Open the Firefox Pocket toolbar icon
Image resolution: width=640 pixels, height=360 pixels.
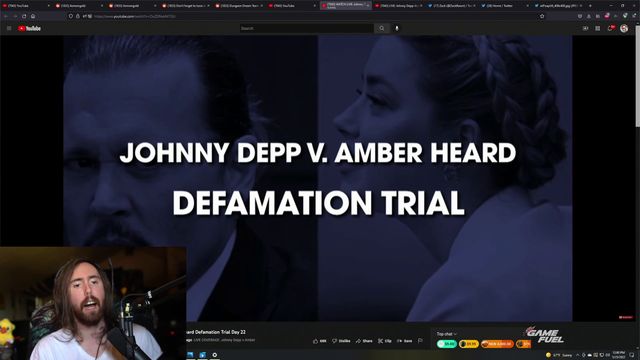pyautogui.click(x=580, y=16)
